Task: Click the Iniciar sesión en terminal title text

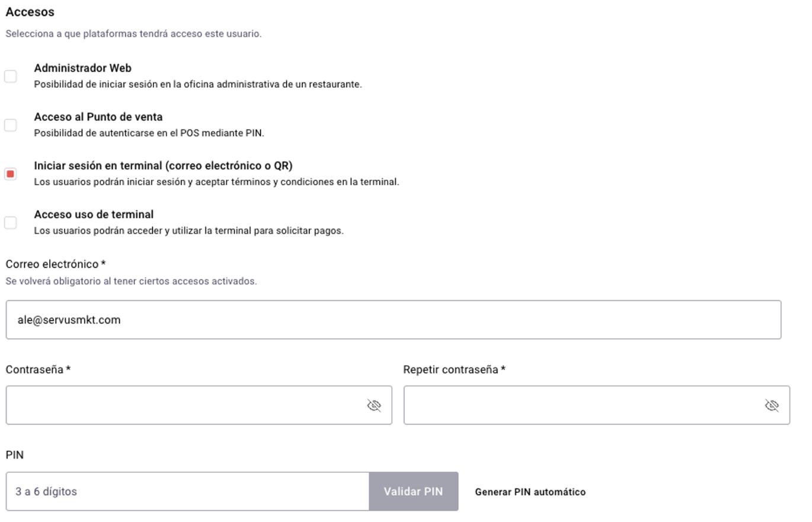Action: (163, 165)
